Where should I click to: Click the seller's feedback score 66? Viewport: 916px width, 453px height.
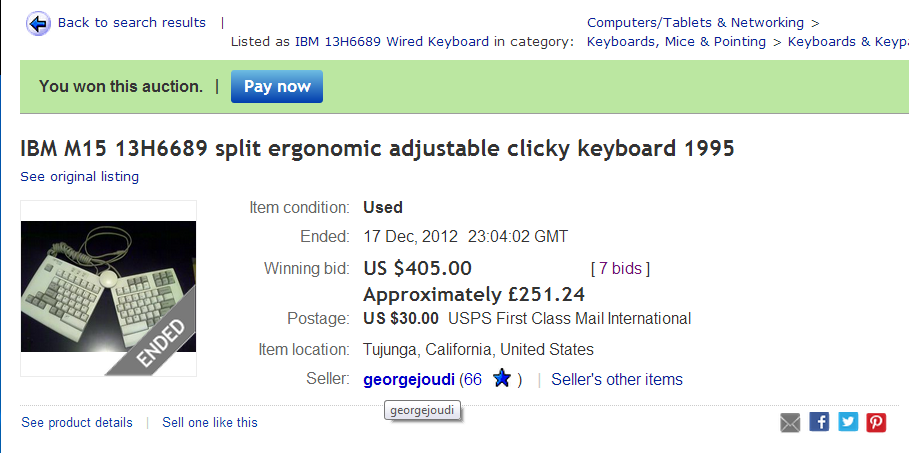coord(473,379)
